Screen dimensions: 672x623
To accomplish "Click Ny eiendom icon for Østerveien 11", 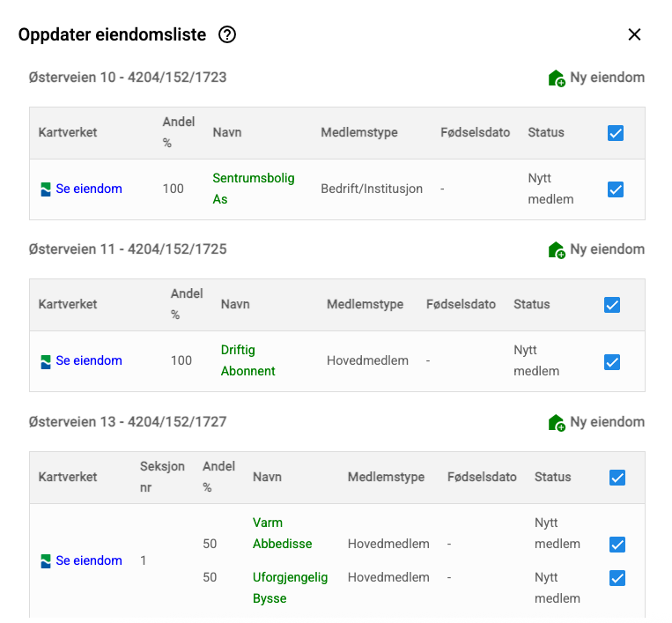I will (x=557, y=250).
